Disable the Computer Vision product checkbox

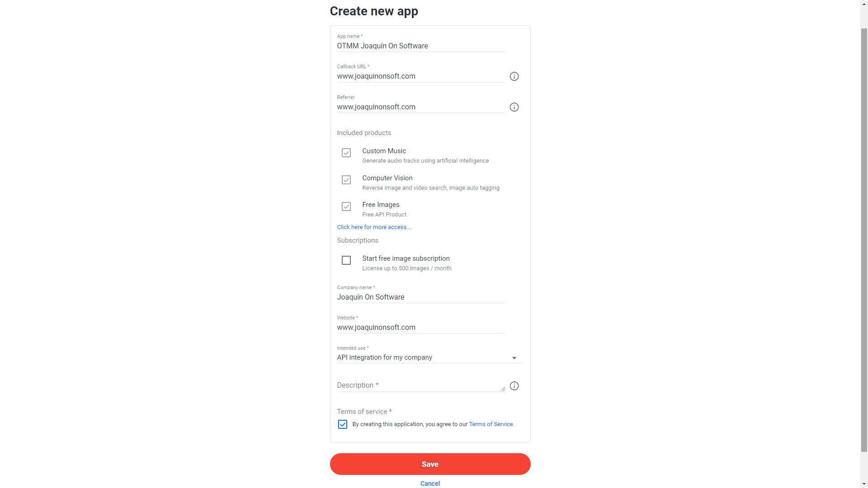click(346, 180)
